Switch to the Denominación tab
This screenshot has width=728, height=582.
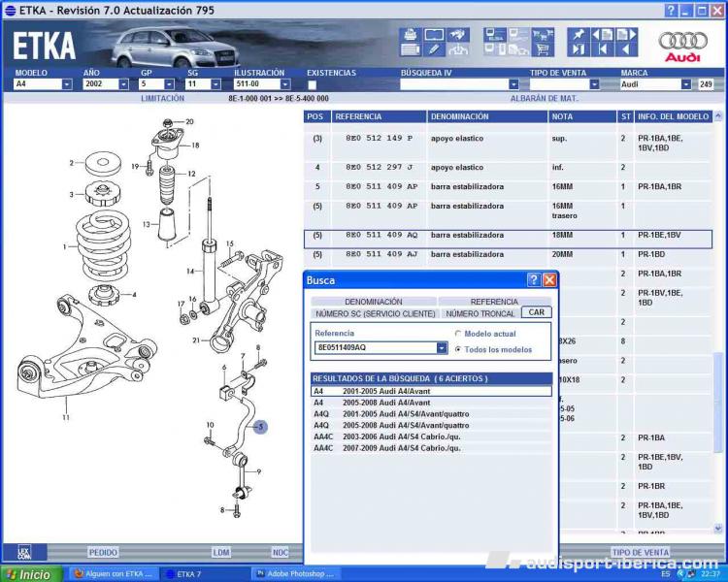click(374, 302)
